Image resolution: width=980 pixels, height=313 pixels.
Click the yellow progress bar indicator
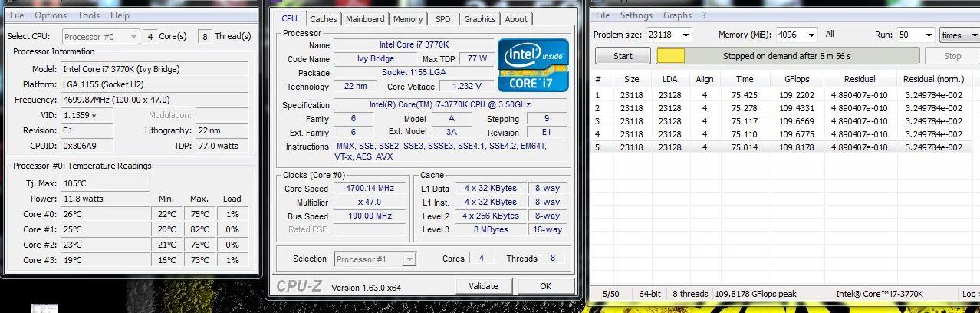(672, 56)
